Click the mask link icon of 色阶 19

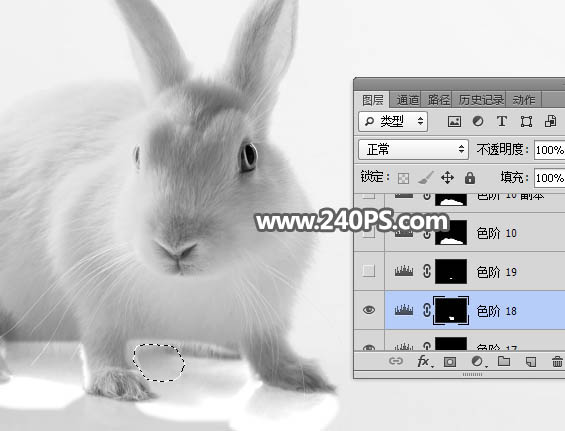coord(427,271)
